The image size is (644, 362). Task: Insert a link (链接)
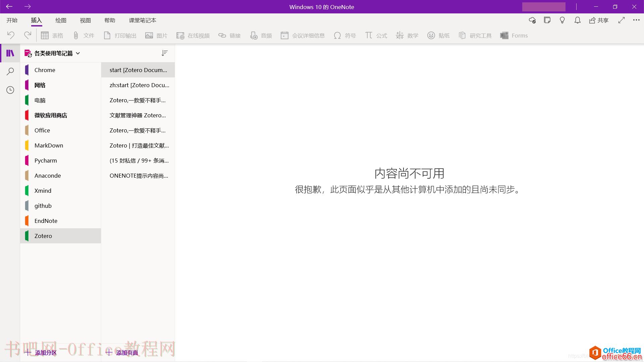point(229,36)
